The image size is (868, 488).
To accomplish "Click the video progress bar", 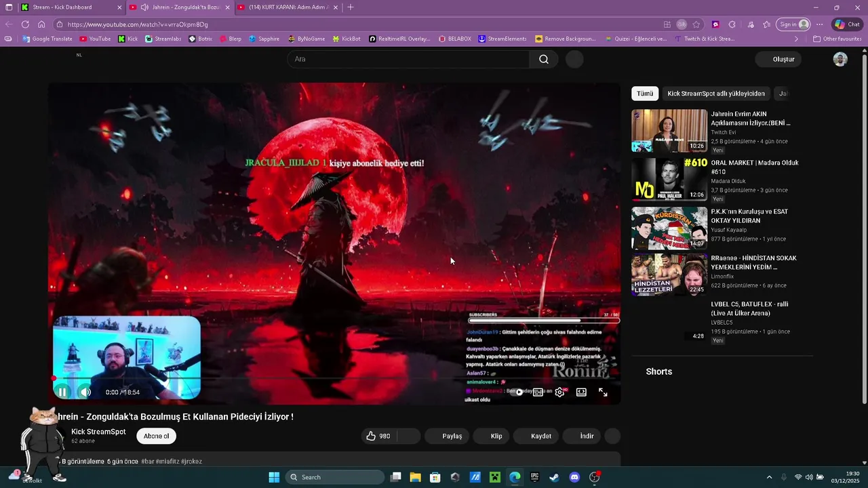I will point(334,378).
